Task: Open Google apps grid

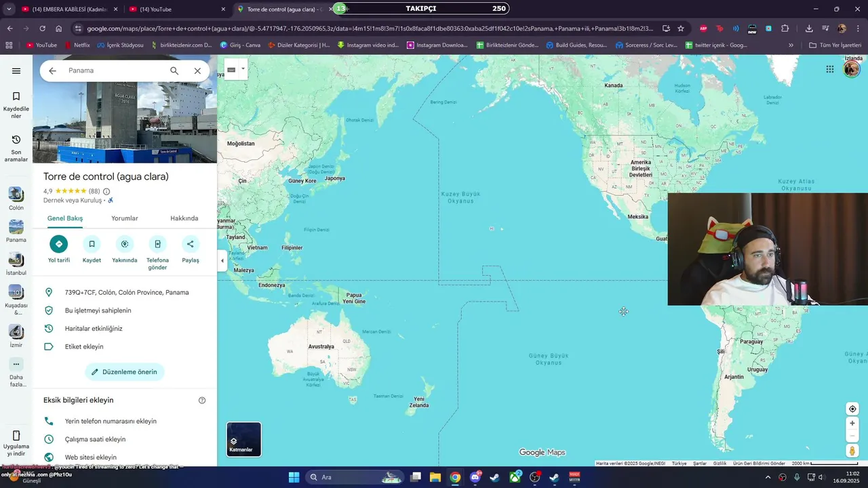Action: (829, 69)
